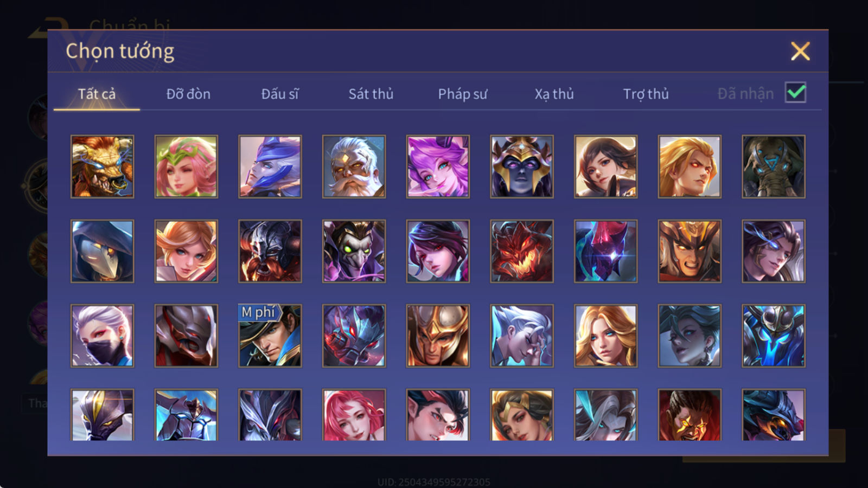Select the golden lion beast hero portrait
The width and height of the screenshot is (868, 488).
click(102, 166)
